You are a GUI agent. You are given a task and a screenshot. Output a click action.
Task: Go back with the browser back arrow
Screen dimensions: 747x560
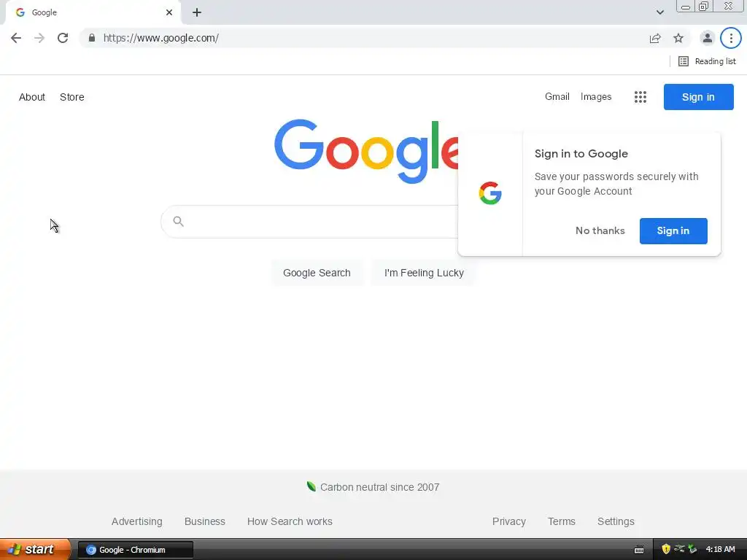(x=16, y=38)
